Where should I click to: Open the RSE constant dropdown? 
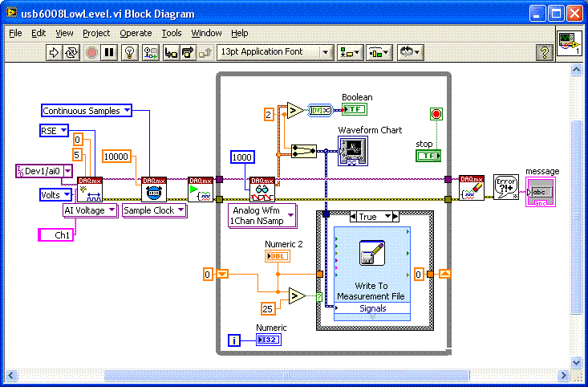(x=63, y=131)
